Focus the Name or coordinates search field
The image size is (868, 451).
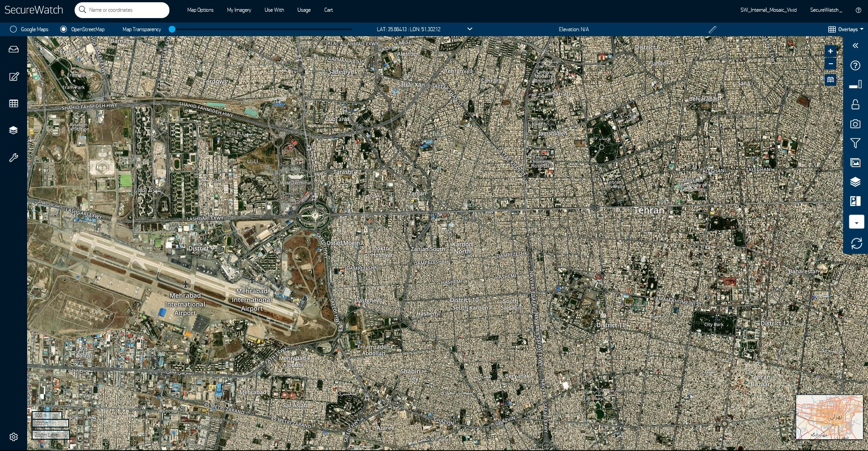(x=122, y=10)
